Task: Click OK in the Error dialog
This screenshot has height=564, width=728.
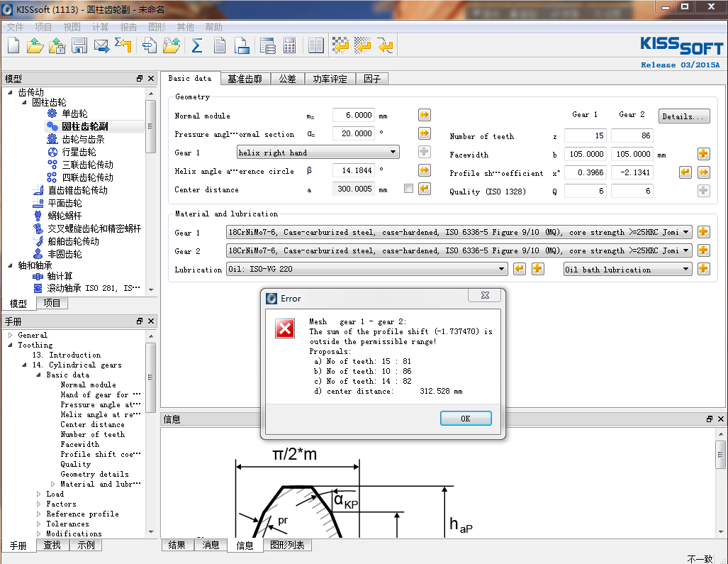Action: [x=466, y=419]
